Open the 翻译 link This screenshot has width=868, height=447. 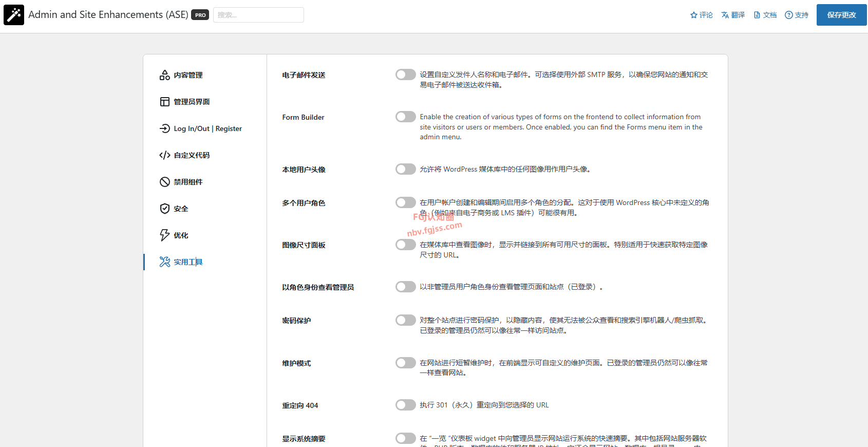click(x=733, y=15)
